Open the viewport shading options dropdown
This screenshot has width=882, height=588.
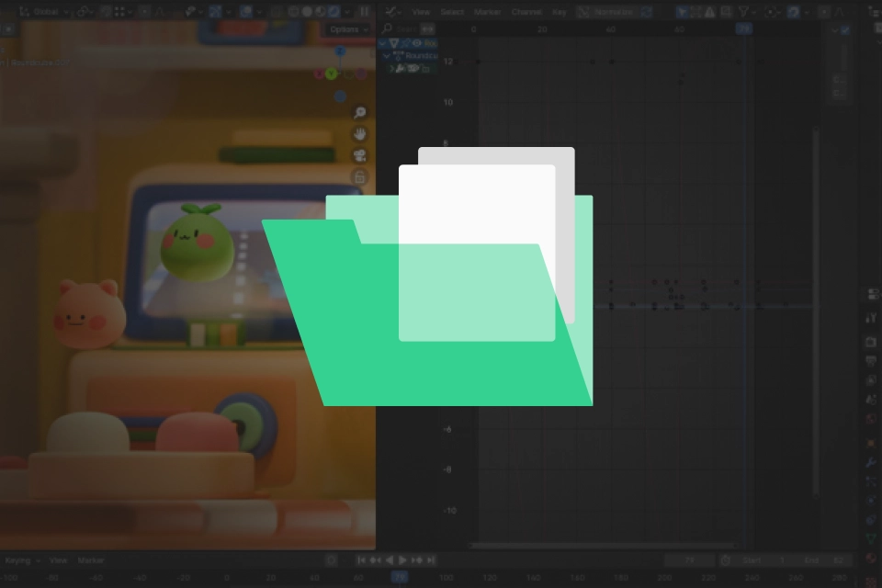[x=347, y=11]
